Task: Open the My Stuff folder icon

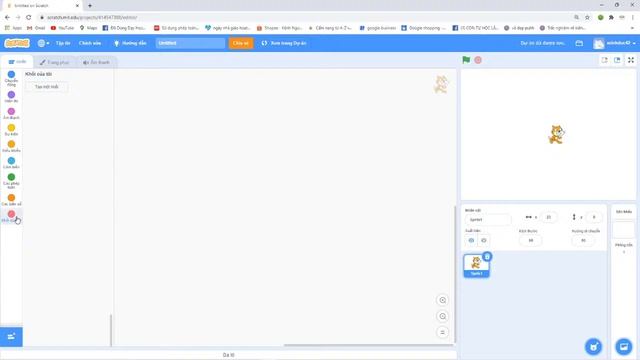Action: click(579, 43)
